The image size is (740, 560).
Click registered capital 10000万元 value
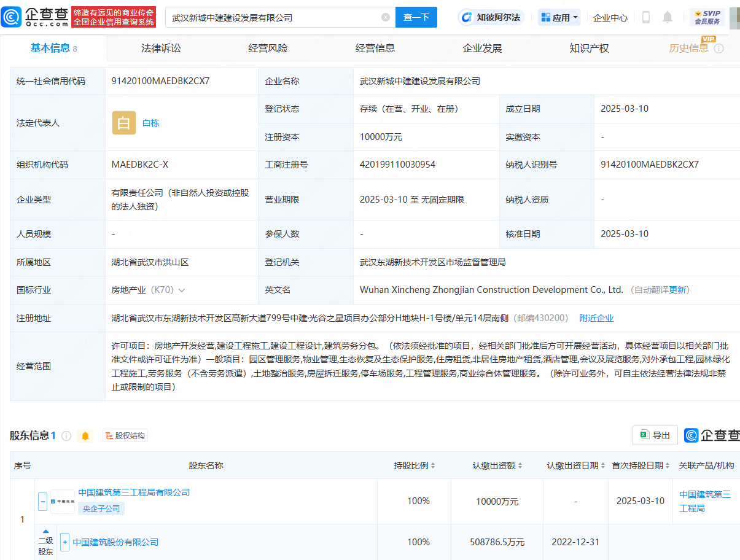381,137
